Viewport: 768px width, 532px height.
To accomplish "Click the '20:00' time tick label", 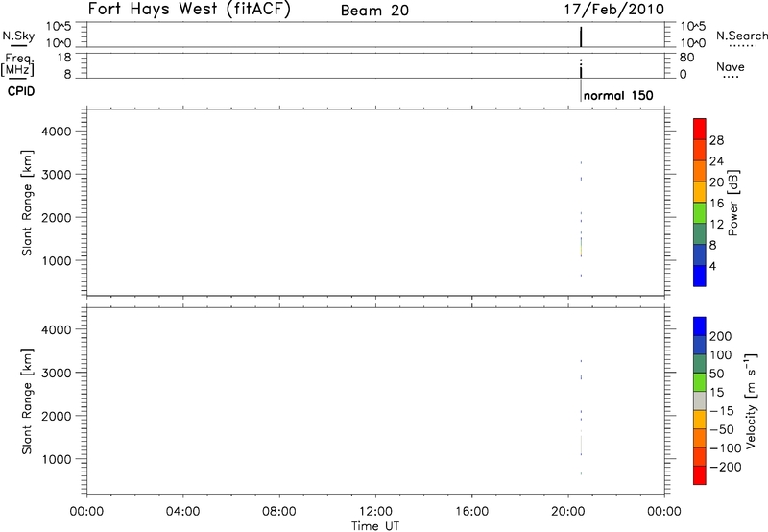I will tap(568, 512).
